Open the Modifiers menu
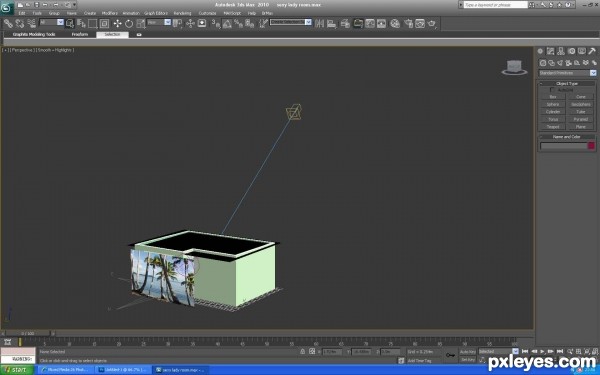Viewport: 600px width, 375px height. click(x=109, y=13)
